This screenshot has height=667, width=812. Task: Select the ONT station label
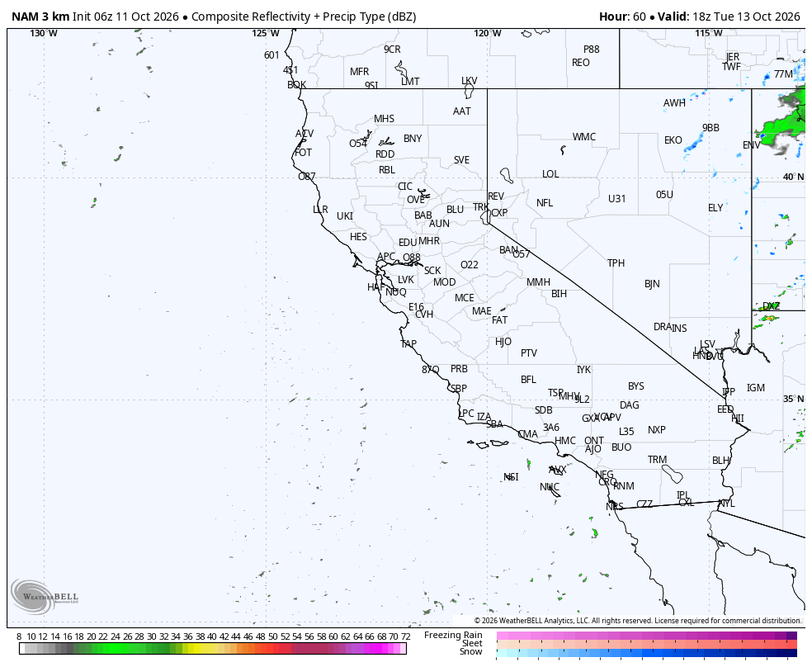tap(594, 441)
